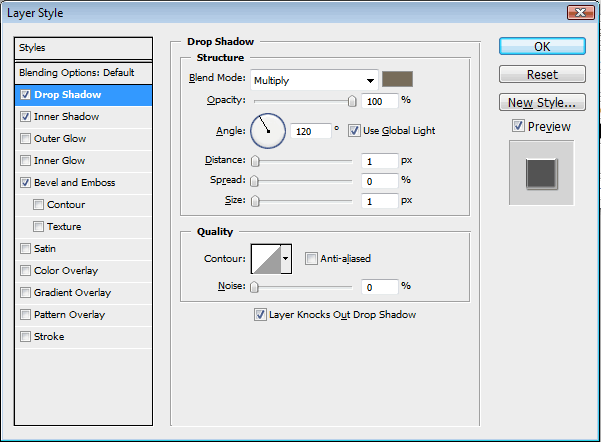This screenshot has width=601, height=442.
Task: Click the Reset button
Action: [x=542, y=74]
